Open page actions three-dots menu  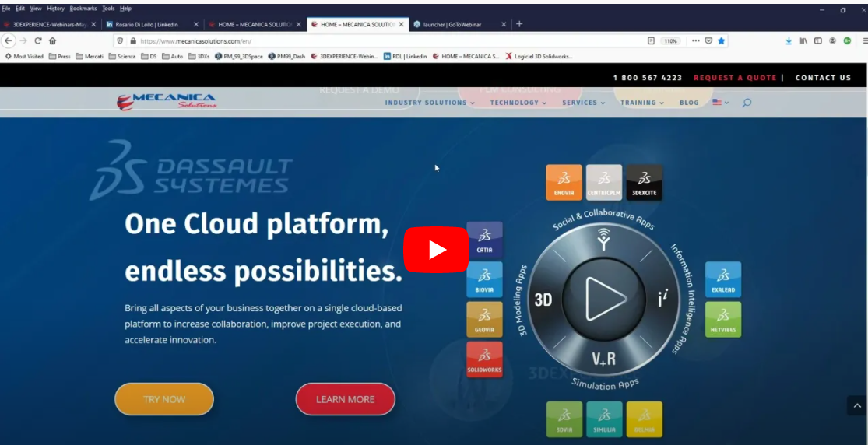(695, 41)
